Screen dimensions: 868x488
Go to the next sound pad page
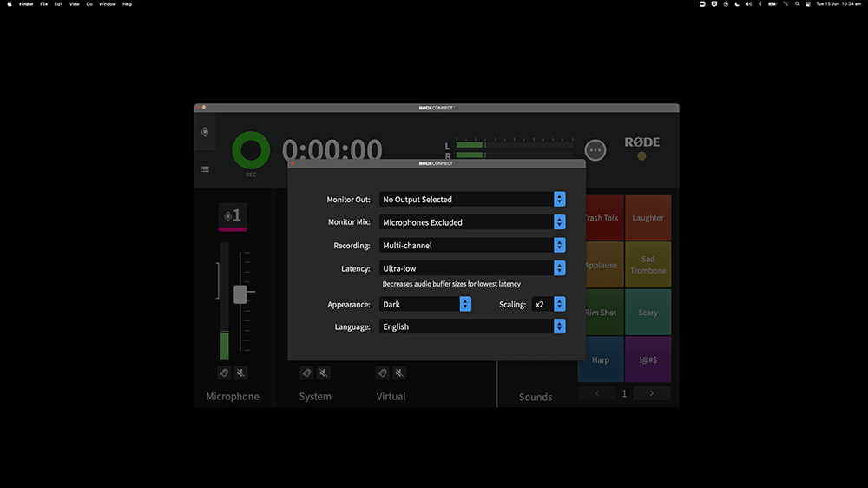point(652,393)
